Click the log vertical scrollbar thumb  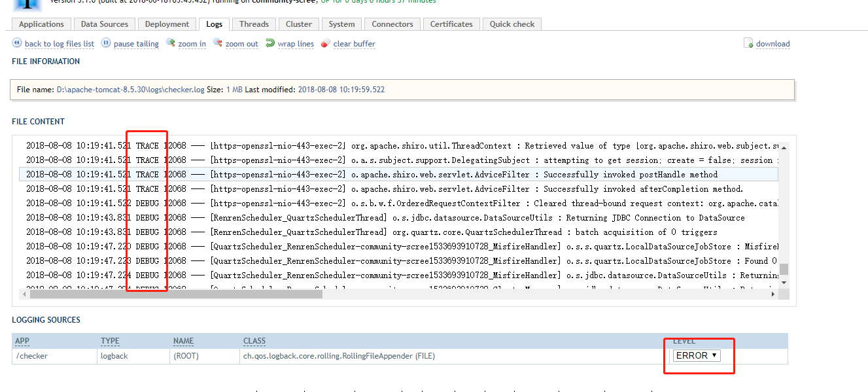pos(784,269)
